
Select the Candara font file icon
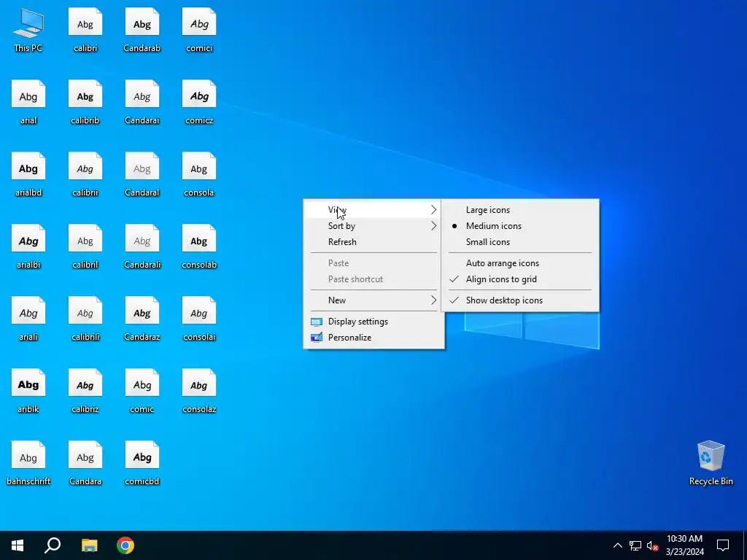[x=85, y=464]
